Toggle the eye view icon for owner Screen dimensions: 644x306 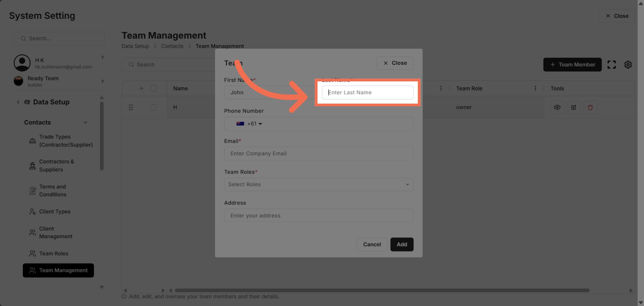click(557, 107)
